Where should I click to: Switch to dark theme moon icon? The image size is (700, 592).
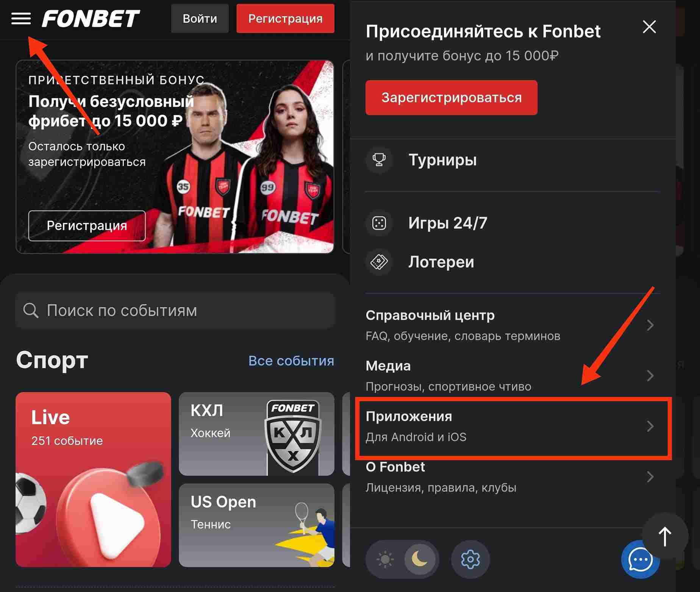[x=419, y=559]
